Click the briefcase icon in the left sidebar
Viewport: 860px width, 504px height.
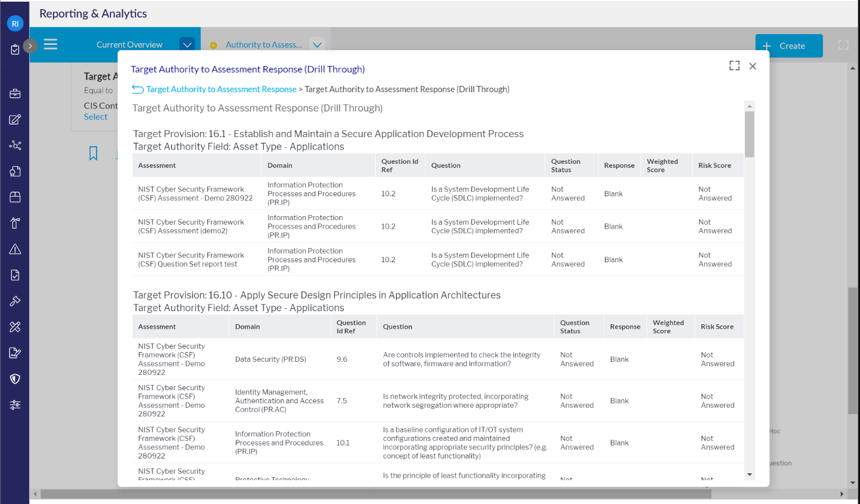(15, 94)
